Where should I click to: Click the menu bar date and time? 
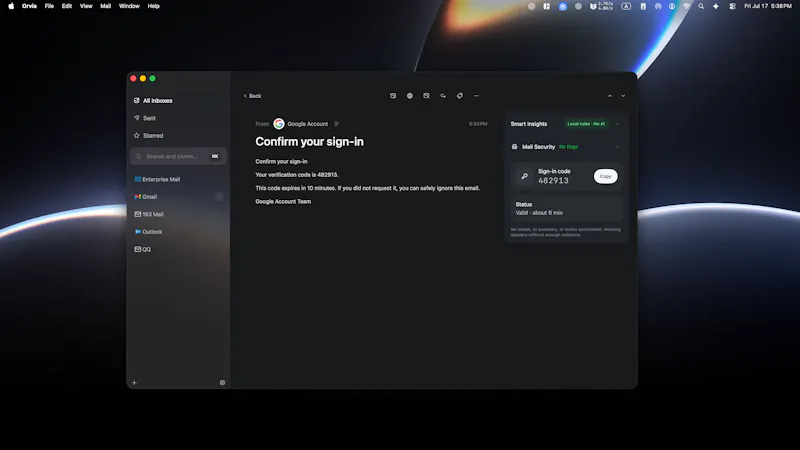[768, 6]
